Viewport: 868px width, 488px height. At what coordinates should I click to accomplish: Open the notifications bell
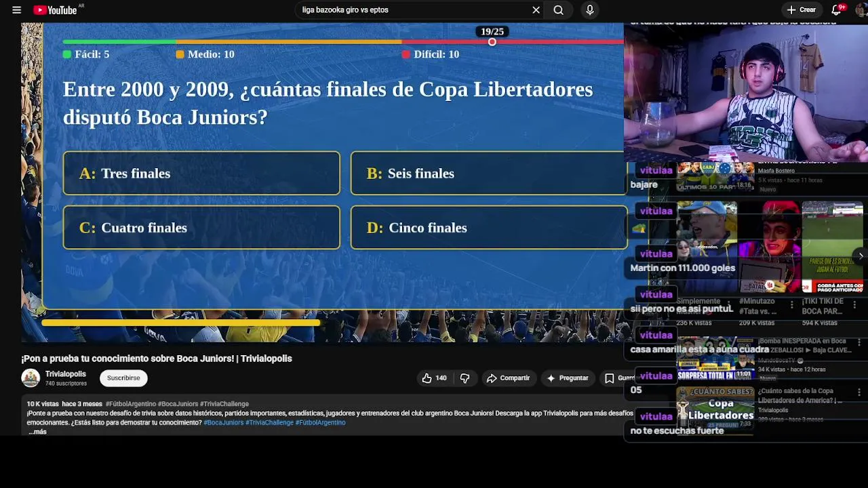pos(836,10)
